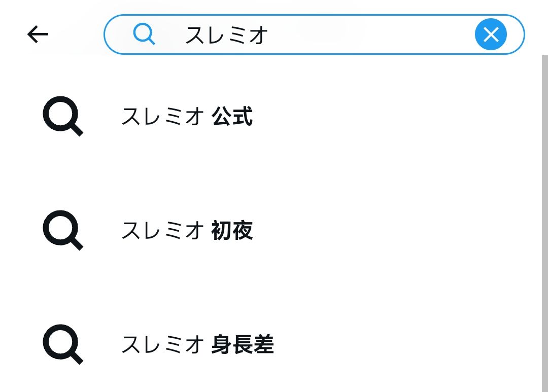
Task: Tap スレミオ prefix in the 身長差 suggestion row
Action: (162, 345)
